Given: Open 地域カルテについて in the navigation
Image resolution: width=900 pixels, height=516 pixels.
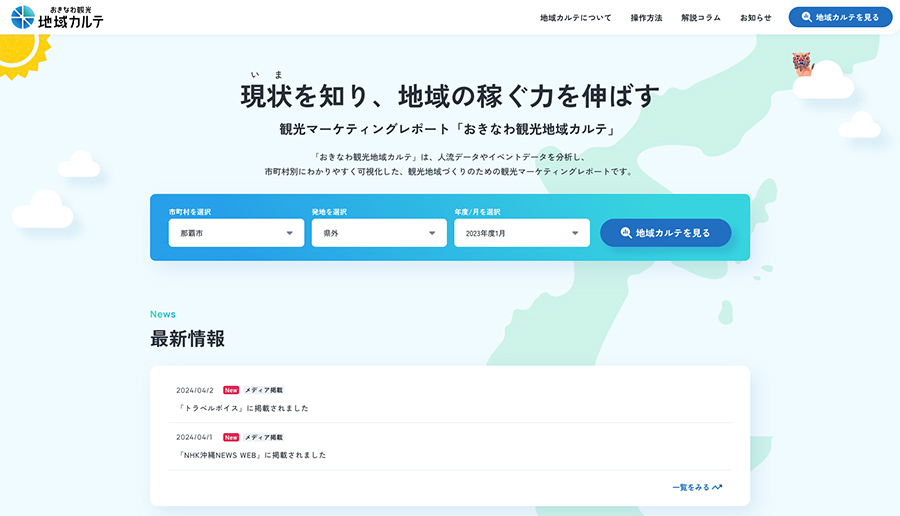Looking at the screenshot, I should [x=575, y=18].
